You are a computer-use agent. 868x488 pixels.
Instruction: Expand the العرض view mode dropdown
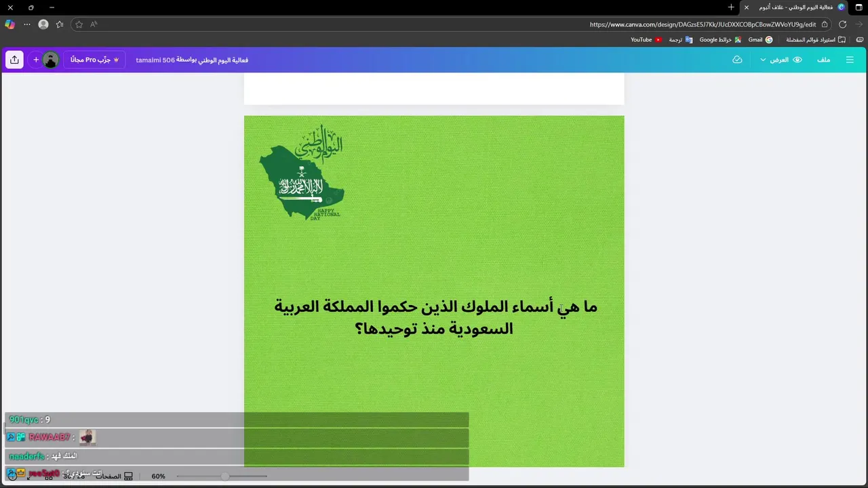(x=781, y=60)
